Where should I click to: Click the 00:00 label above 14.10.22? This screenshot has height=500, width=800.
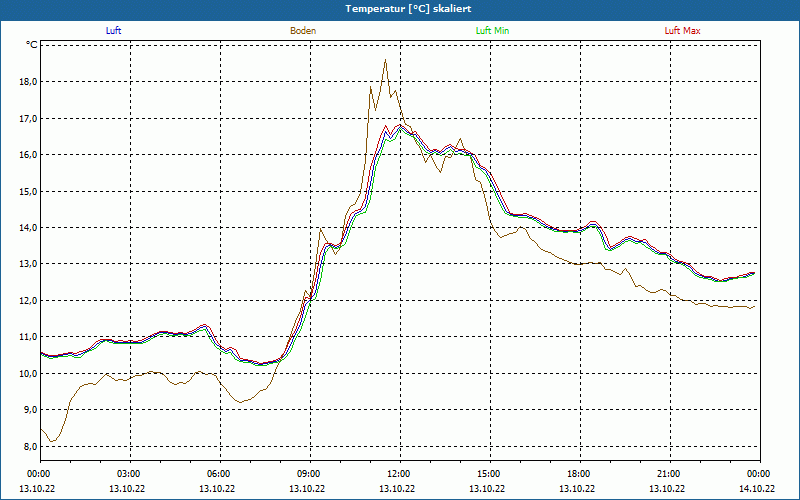pos(760,474)
